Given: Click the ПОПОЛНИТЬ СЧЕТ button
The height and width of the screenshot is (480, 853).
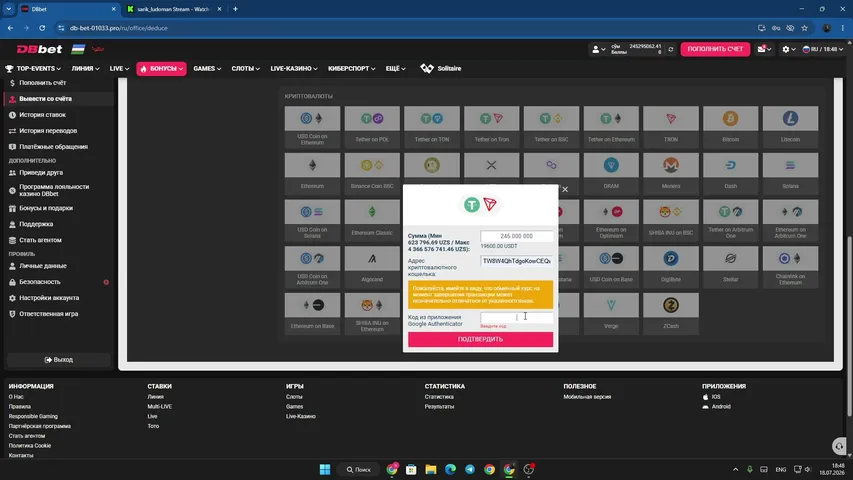Looking at the screenshot, I should (715, 49).
